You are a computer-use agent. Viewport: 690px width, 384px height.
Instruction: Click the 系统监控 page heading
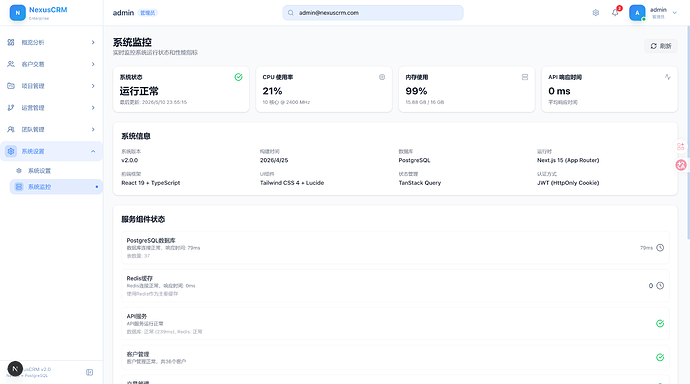point(132,42)
